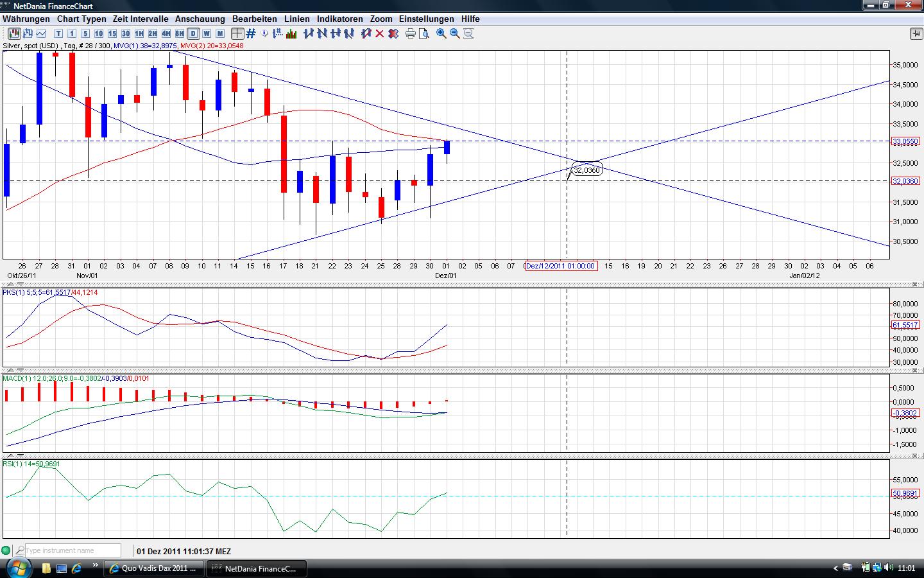Select the 32,0360 price marker on chart
This screenshot has width=924, height=578.
[586, 170]
